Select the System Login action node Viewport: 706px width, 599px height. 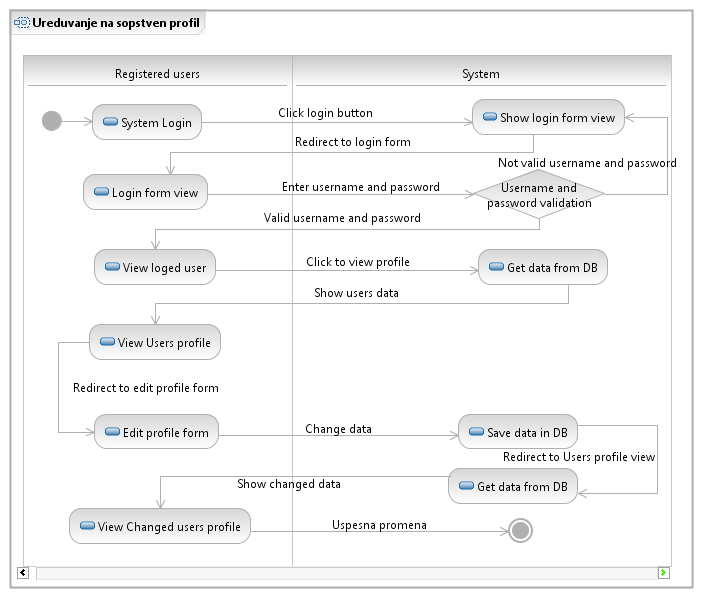pyautogui.click(x=147, y=123)
